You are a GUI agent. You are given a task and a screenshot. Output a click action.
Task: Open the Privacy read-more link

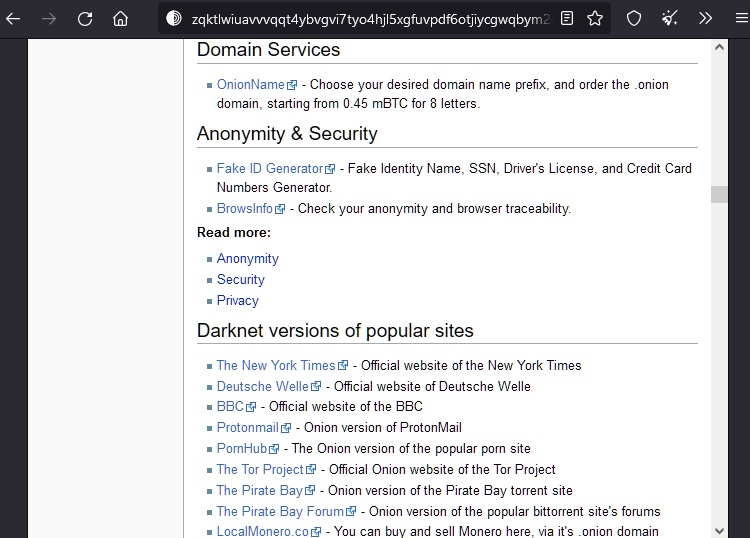tap(238, 301)
